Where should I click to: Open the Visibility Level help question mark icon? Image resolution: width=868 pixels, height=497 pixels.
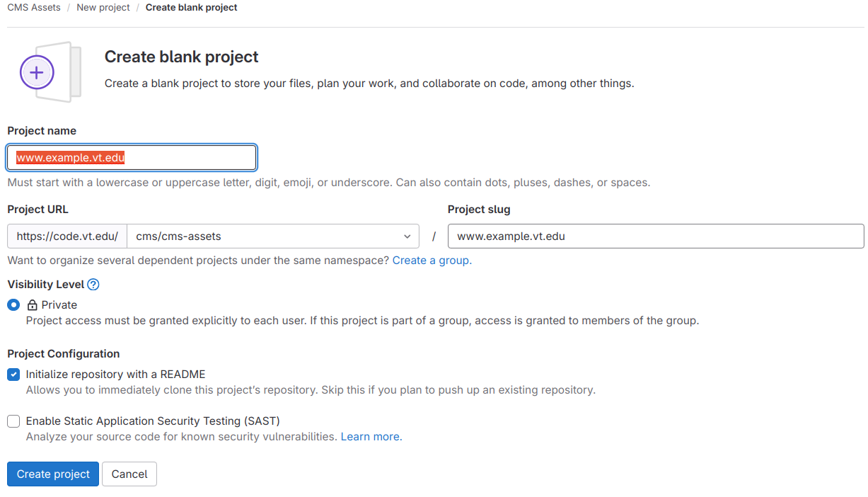click(x=93, y=284)
